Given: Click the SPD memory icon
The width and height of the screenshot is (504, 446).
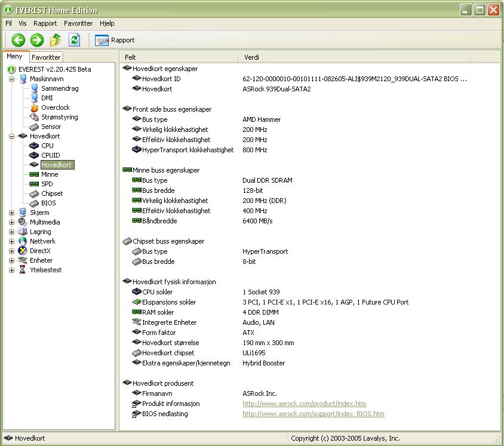Looking at the screenshot, I should [34, 184].
